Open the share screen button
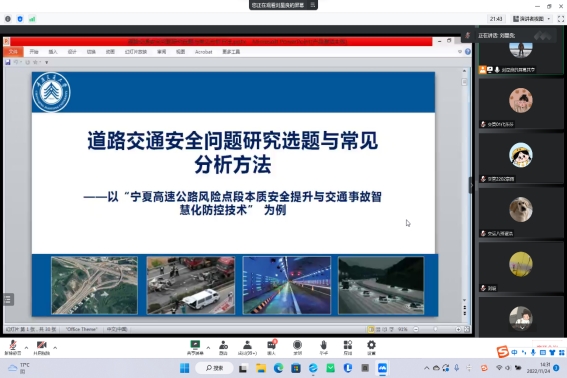Viewport: 567px width, 378px height. click(x=195, y=347)
